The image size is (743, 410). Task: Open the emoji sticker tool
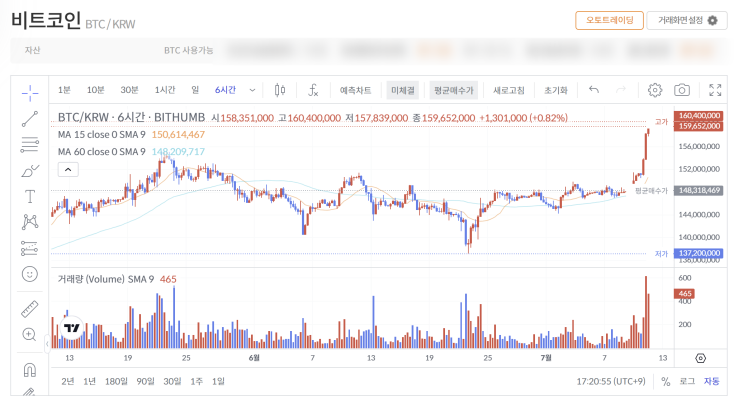pos(29,273)
